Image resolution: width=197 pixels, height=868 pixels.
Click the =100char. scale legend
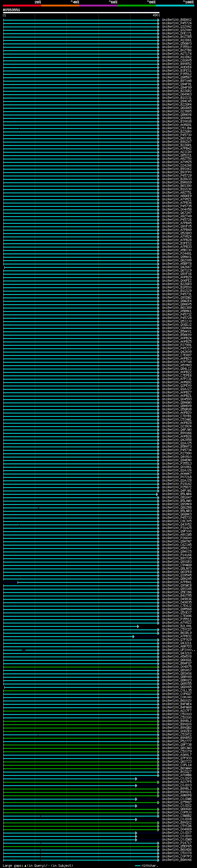[x=147, y=865]
